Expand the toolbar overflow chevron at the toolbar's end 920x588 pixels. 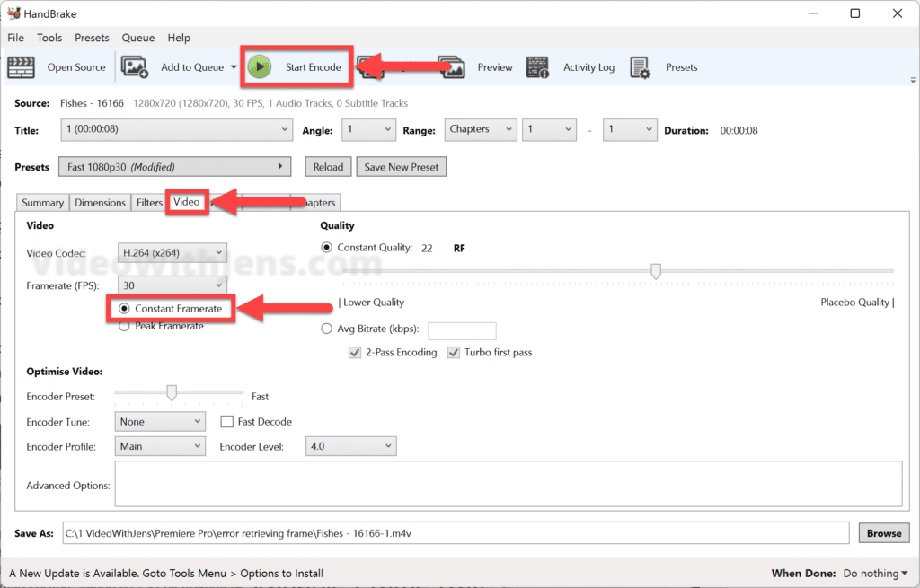(913, 80)
